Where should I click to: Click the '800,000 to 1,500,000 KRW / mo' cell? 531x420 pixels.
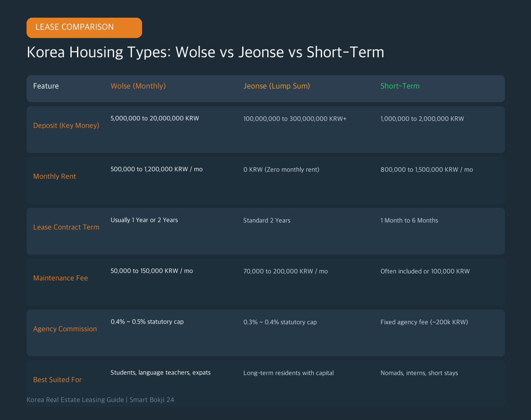pos(427,170)
